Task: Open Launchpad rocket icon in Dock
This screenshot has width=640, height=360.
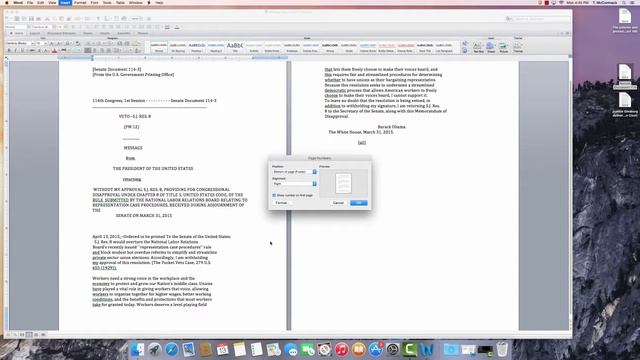Action: (x=154, y=349)
